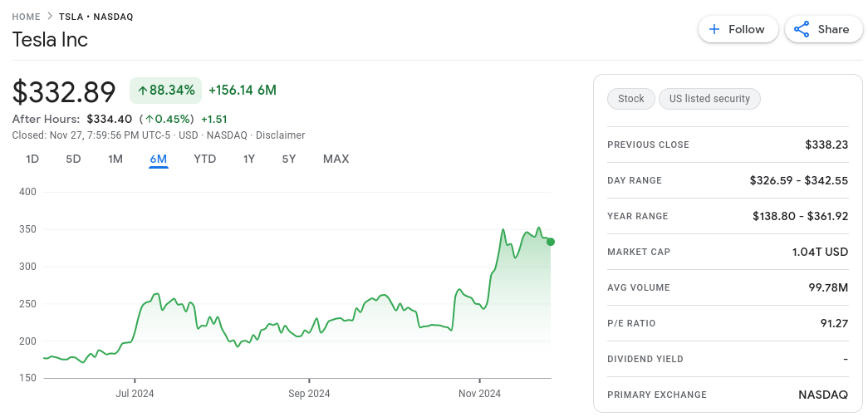Image resolution: width=868 pixels, height=417 pixels.
Task: Show the 5Y price chart
Action: pos(288,159)
